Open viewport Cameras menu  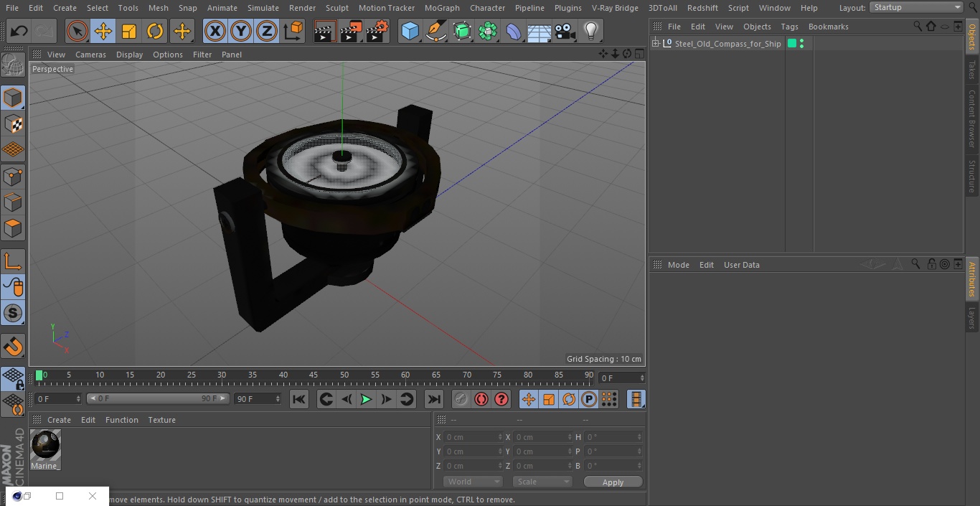point(90,55)
